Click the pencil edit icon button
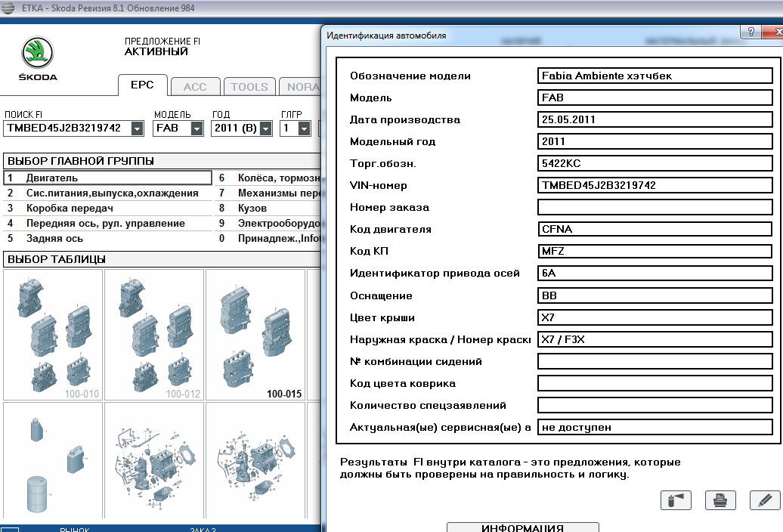Viewport: 783px width, 532px height. 765,500
